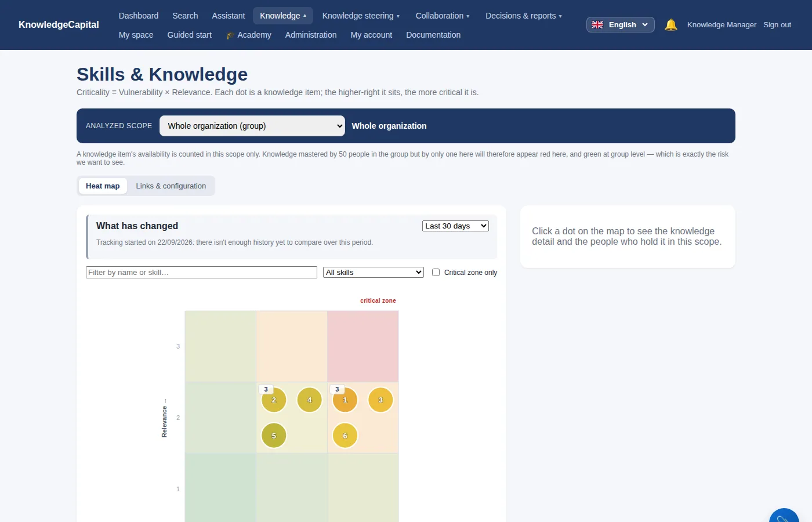Click the KnowledgeCapital logo

click(59, 24)
